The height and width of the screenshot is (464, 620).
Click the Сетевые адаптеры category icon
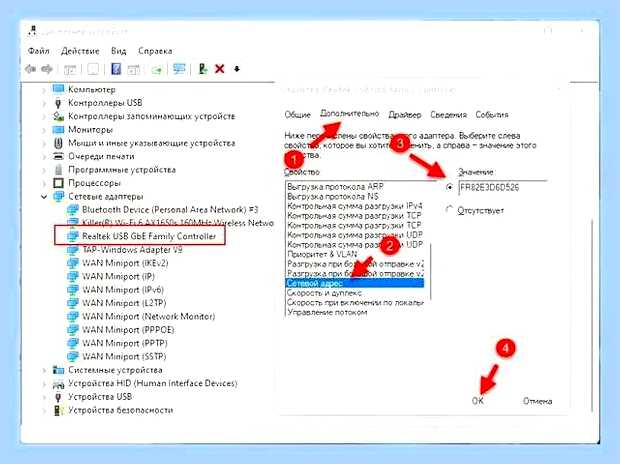point(58,196)
